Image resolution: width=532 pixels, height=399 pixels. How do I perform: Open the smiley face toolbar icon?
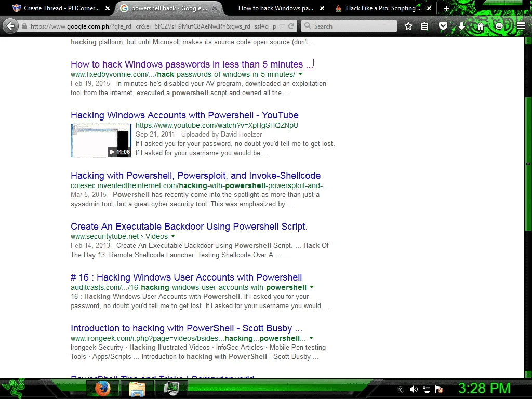click(499, 26)
